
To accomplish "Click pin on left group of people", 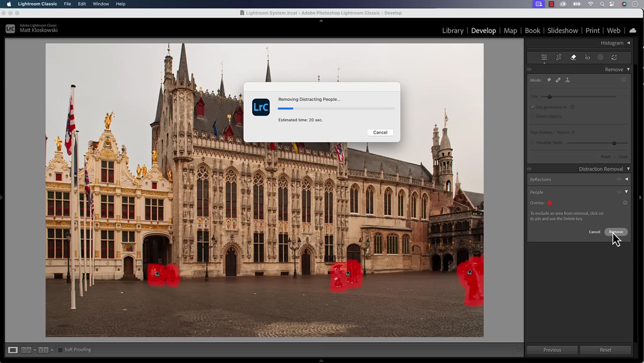I will [157, 273].
